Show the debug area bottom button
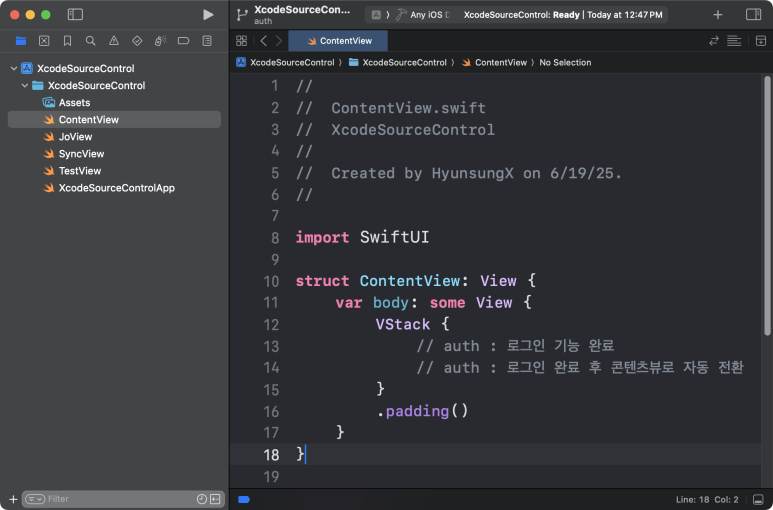 point(758,500)
